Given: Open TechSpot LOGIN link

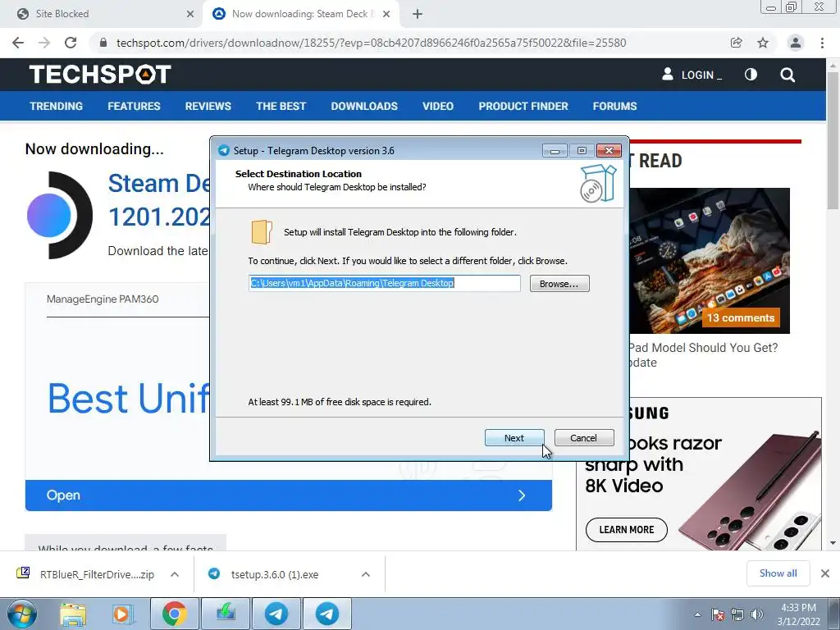Looking at the screenshot, I should click(701, 75).
